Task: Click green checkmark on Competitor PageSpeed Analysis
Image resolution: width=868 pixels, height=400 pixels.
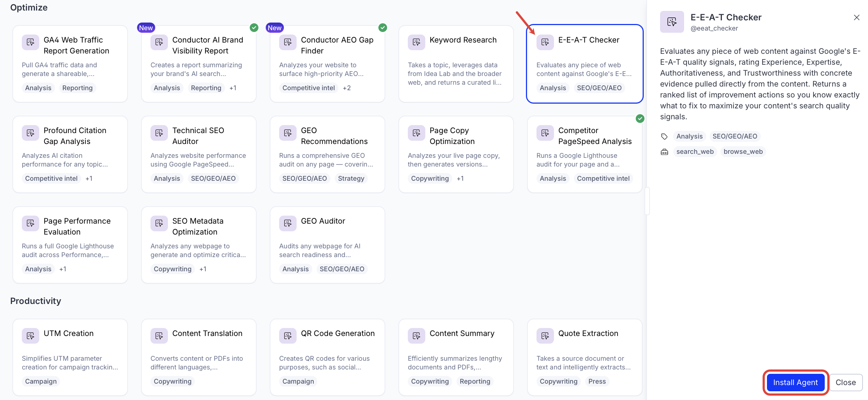Action: click(x=640, y=118)
